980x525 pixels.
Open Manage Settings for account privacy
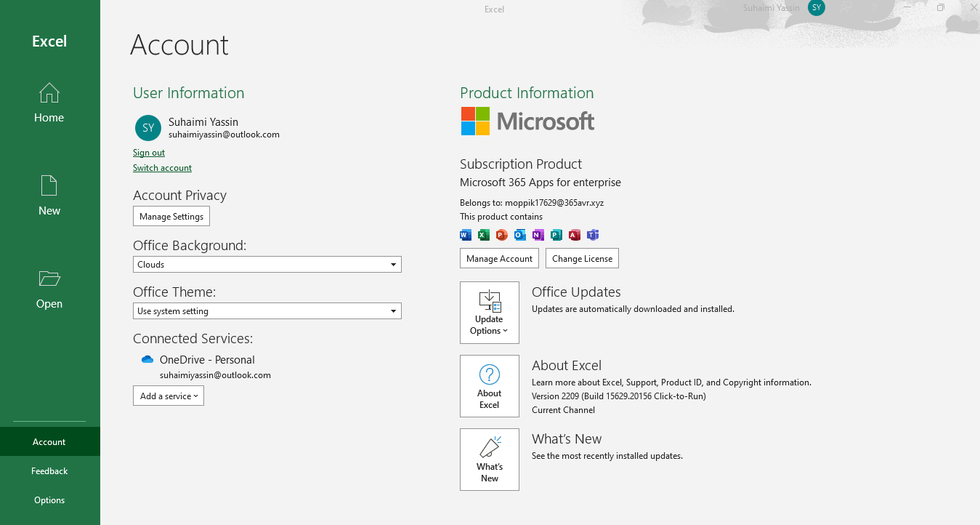(x=171, y=216)
